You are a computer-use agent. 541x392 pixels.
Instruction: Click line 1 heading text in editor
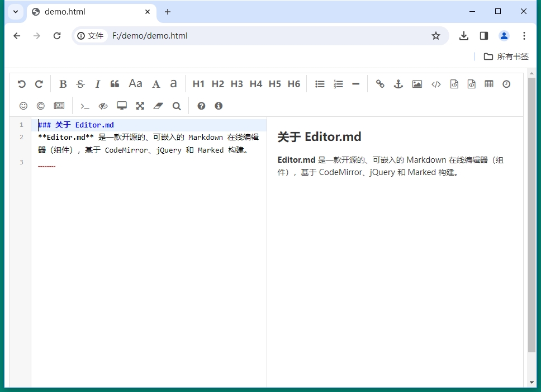point(76,125)
